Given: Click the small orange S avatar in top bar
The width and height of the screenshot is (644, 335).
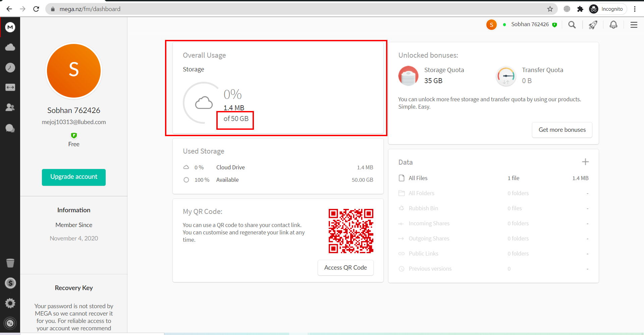Looking at the screenshot, I should 491,24.
